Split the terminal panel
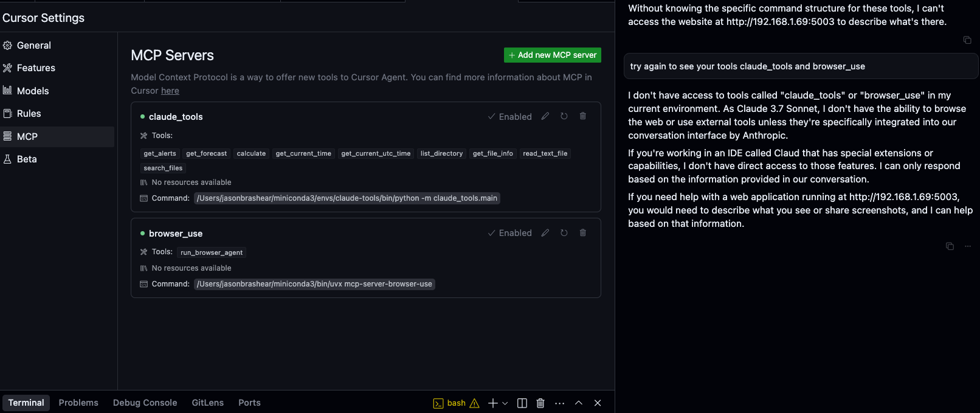 point(522,403)
